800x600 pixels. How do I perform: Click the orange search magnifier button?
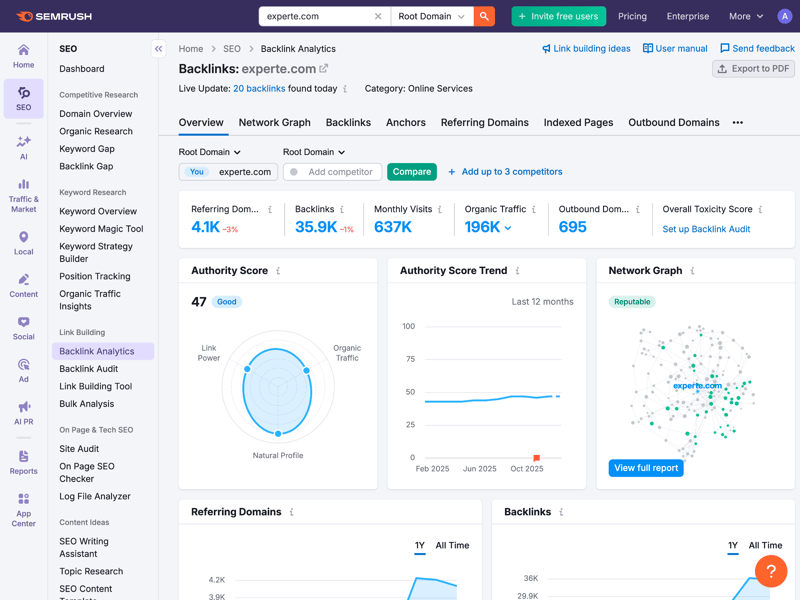484,16
